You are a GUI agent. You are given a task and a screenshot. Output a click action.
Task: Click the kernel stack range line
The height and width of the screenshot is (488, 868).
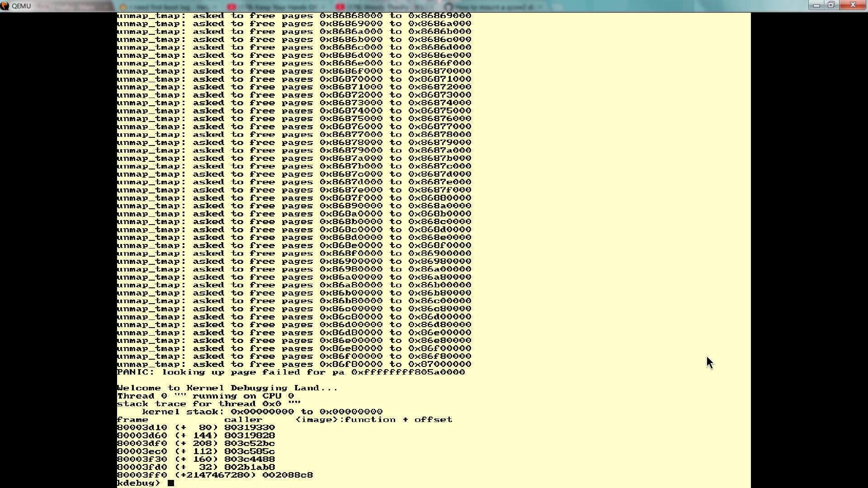pyautogui.click(x=262, y=412)
